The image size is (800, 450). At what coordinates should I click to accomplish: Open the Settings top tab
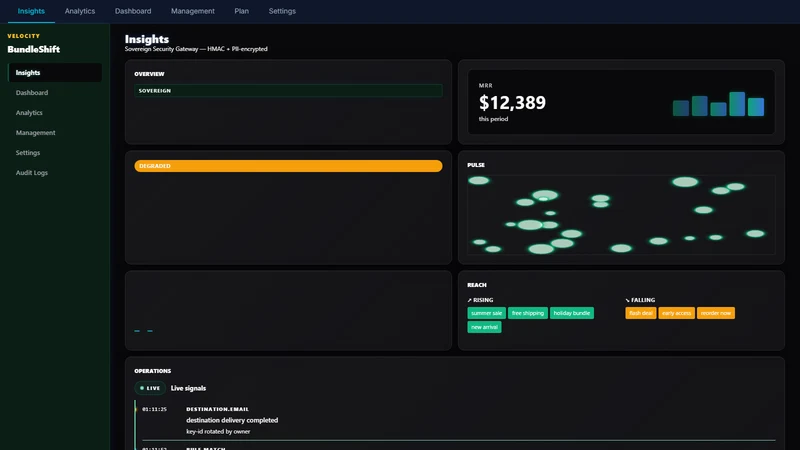pos(282,11)
